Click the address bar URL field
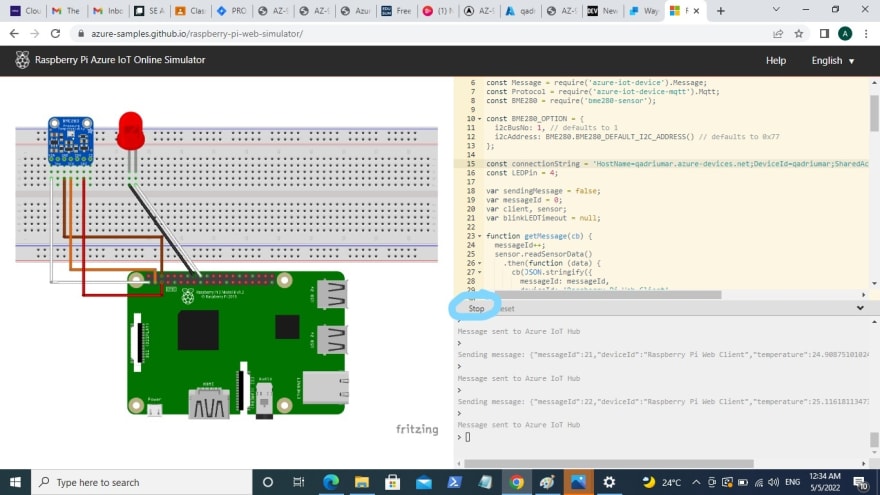Screen dimensions: 880x495 pos(421,34)
